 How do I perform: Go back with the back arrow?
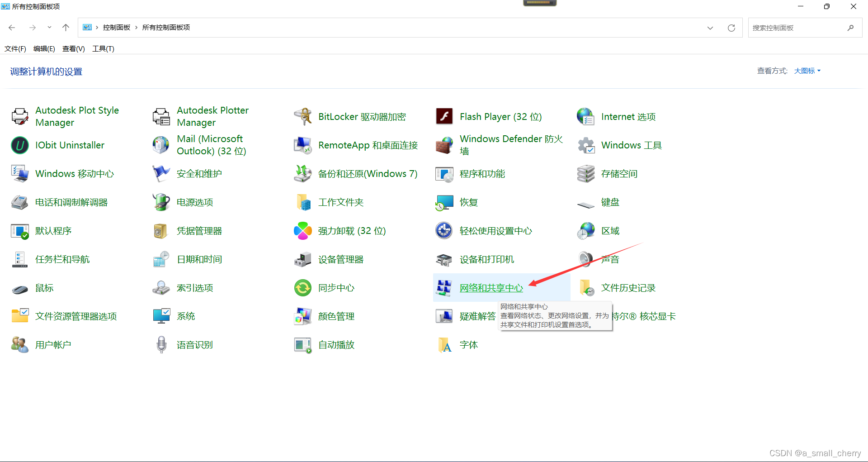click(12, 28)
